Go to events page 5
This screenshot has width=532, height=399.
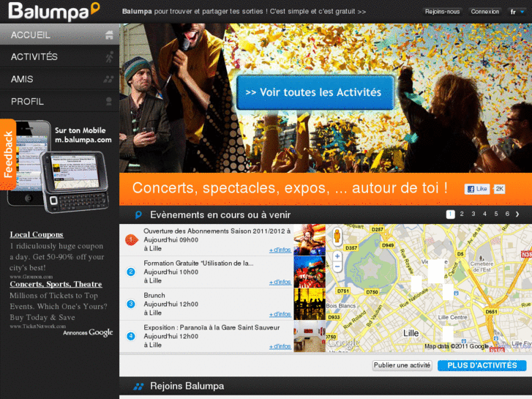495,214
